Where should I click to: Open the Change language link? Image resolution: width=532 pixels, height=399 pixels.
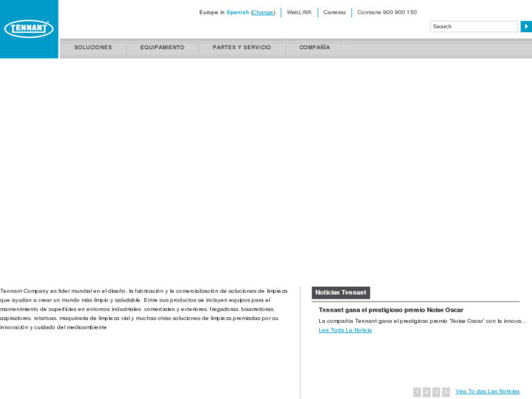pyautogui.click(x=263, y=12)
